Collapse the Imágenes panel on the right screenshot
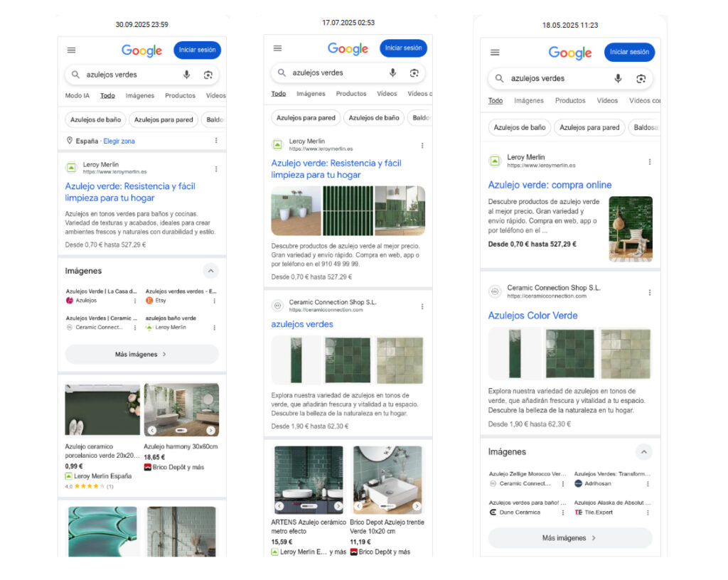 tap(644, 451)
